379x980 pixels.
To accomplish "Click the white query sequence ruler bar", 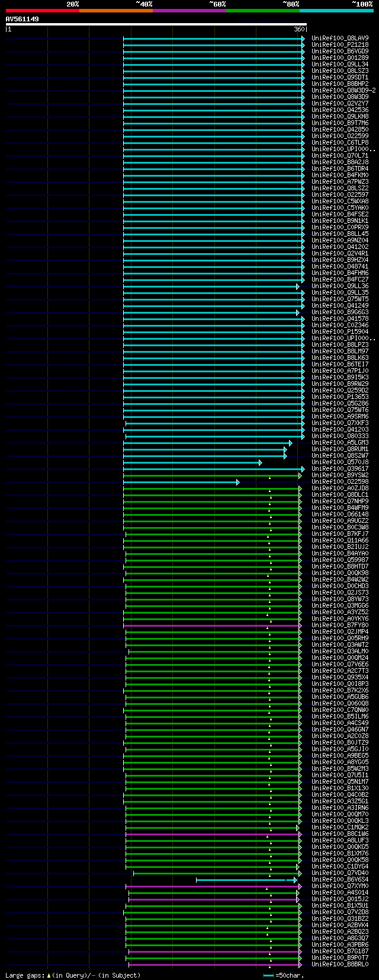I will (x=156, y=24).
